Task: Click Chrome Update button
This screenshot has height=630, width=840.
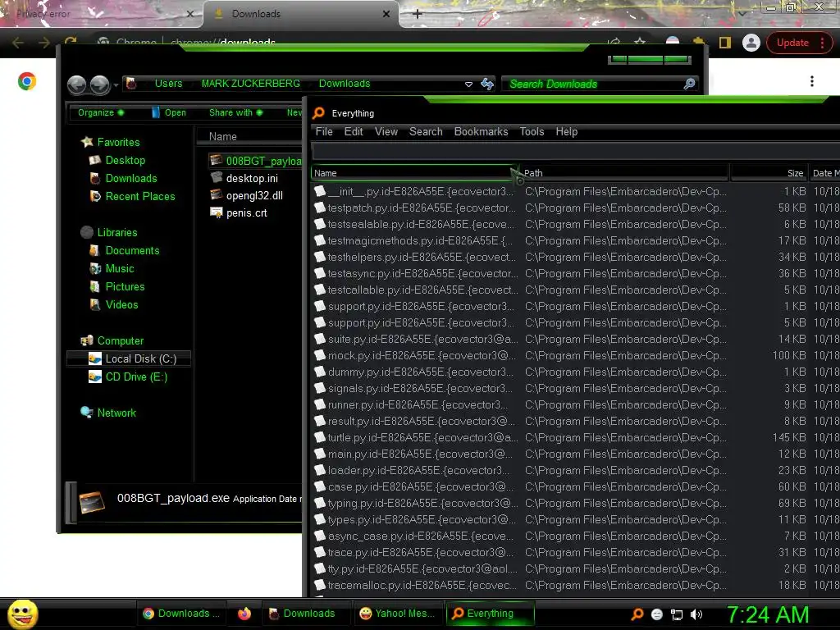Action: [x=798, y=43]
